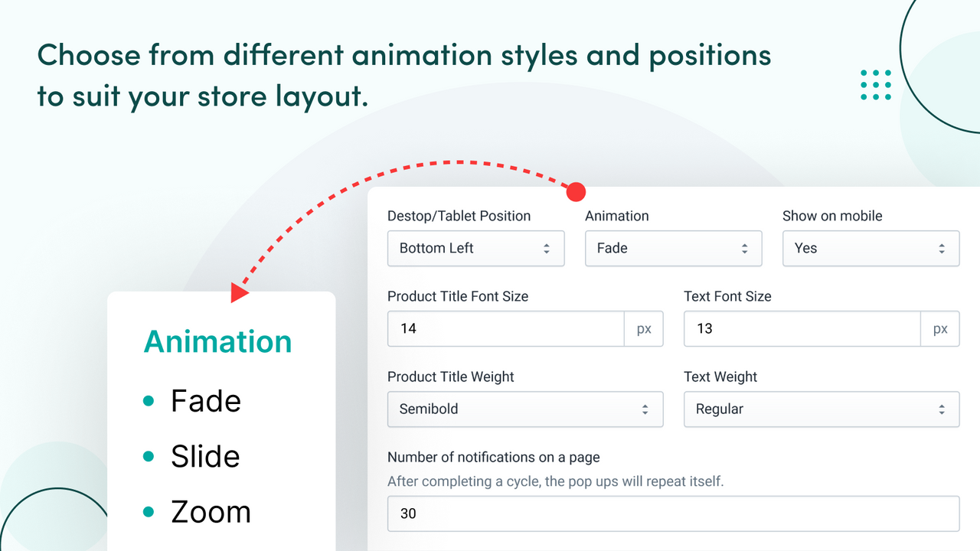
Task: Open the Text Weight dropdown
Action: coord(821,409)
